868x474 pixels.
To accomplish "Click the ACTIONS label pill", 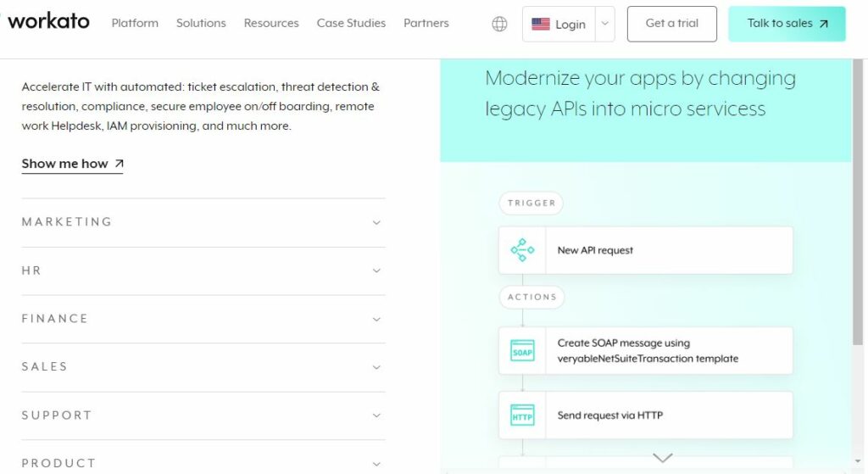I will 532,298.
